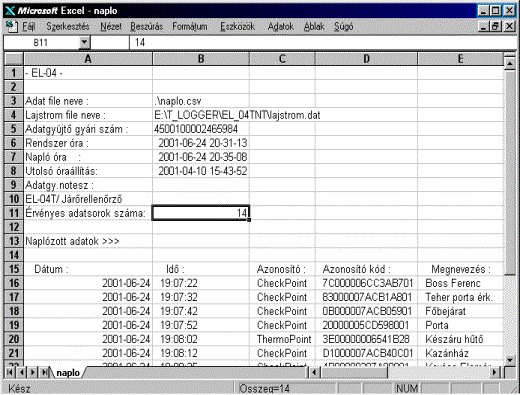Select cell 'Teher porta érk.'
520x395 pixels.
[x=460, y=297]
